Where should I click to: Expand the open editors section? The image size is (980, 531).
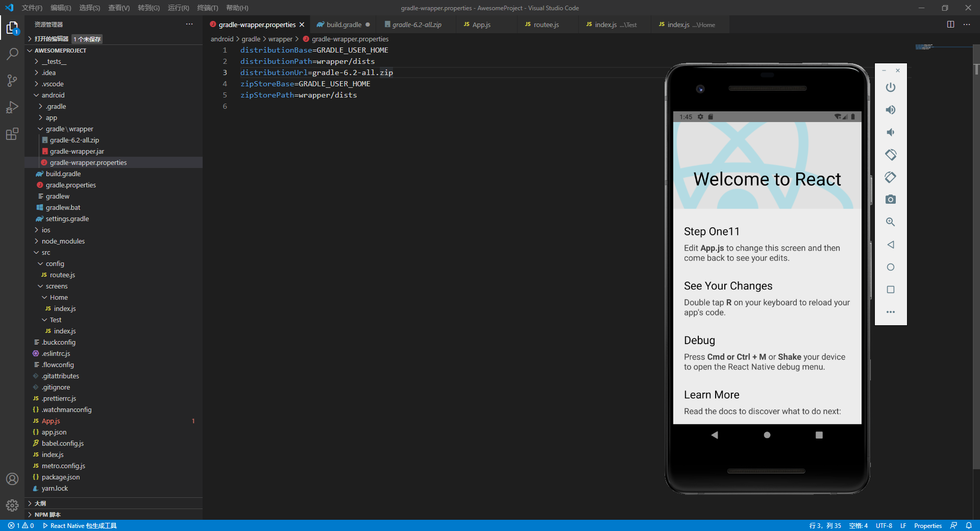point(113,39)
